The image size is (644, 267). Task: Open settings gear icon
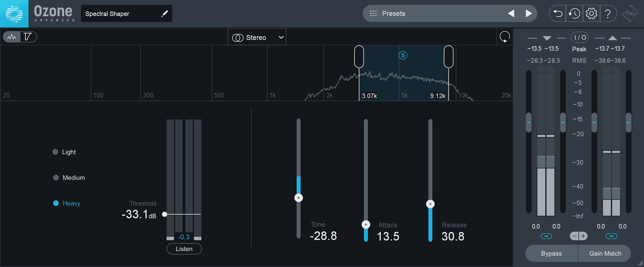coord(591,13)
